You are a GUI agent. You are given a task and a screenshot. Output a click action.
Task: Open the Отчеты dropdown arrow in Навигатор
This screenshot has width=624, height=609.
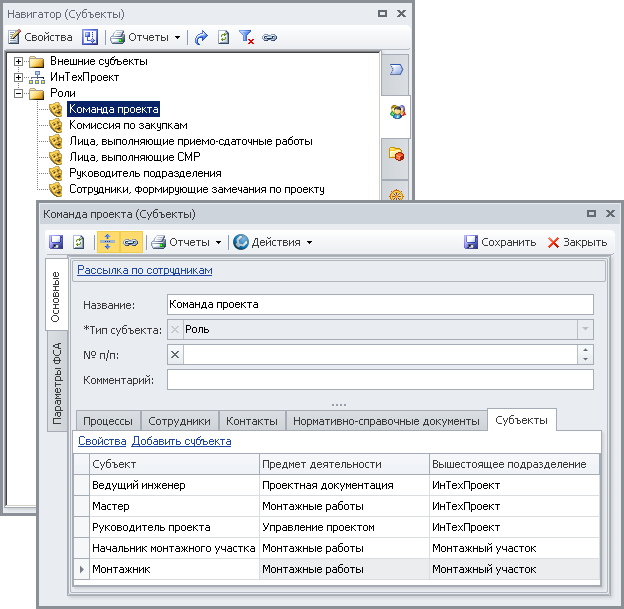(x=177, y=37)
